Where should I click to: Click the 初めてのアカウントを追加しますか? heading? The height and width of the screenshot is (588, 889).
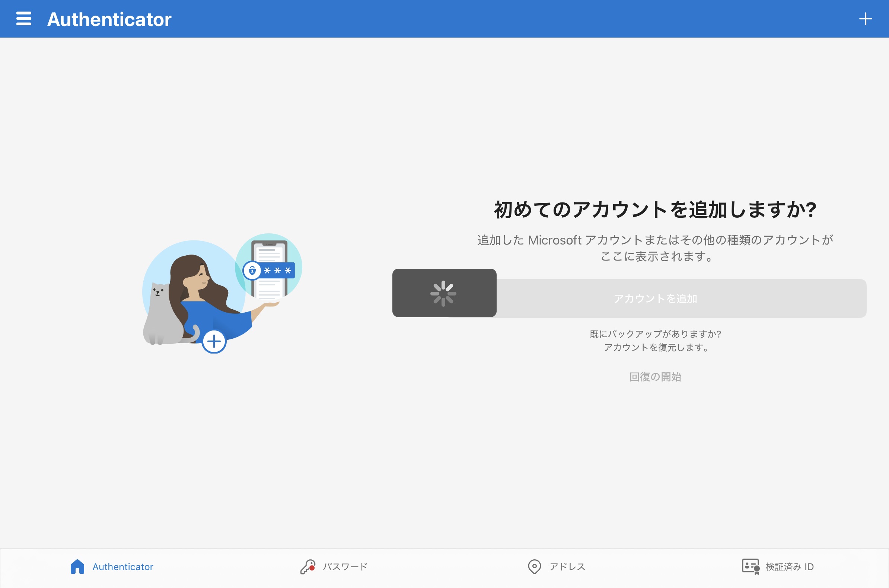coord(655,209)
